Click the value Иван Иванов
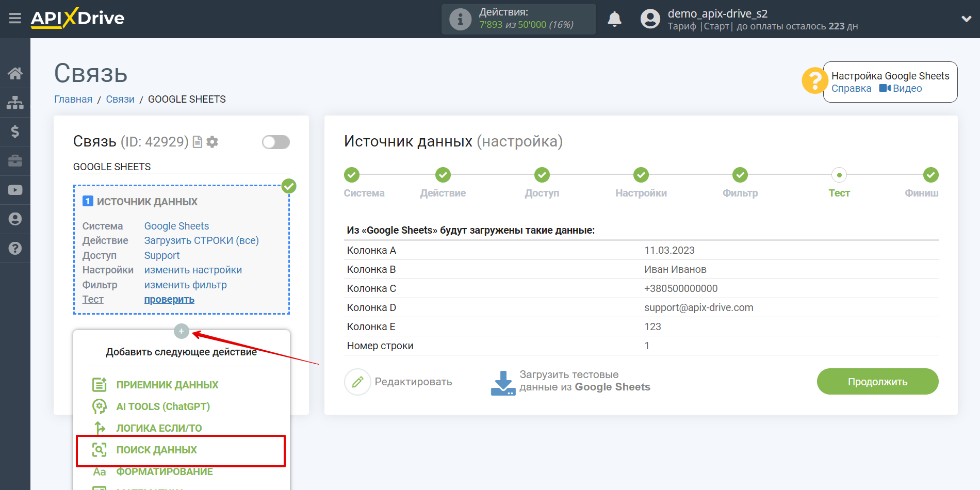The width and height of the screenshot is (980, 490). click(675, 269)
